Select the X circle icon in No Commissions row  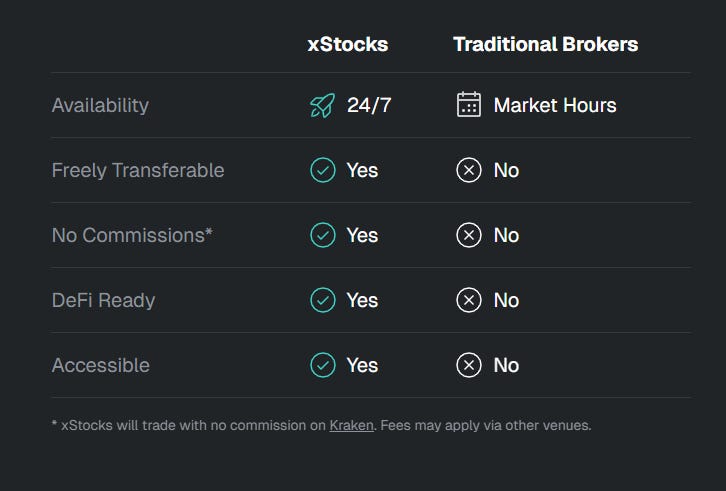click(x=469, y=235)
